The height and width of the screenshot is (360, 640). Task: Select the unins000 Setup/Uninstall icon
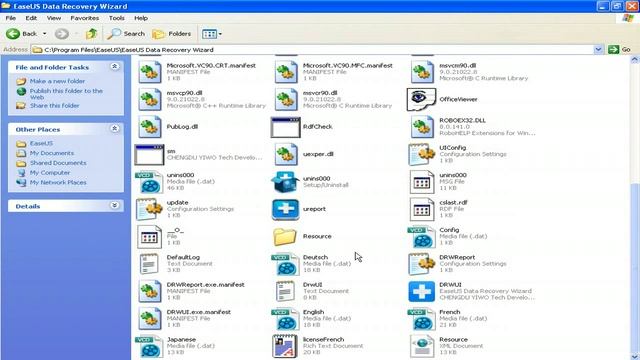click(x=285, y=182)
